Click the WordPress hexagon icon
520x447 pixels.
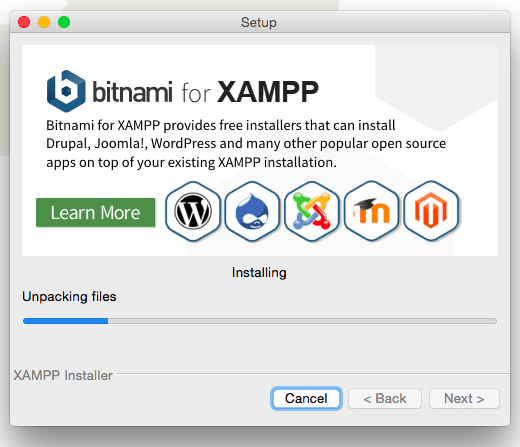193,211
